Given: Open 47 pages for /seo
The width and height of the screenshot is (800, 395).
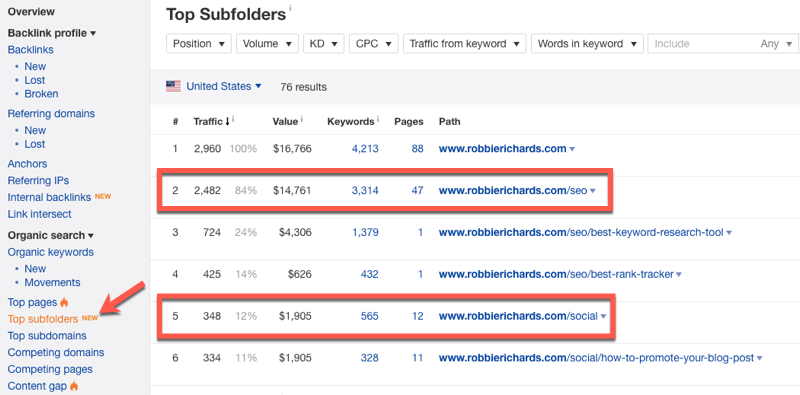Looking at the screenshot, I should pyautogui.click(x=418, y=191).
